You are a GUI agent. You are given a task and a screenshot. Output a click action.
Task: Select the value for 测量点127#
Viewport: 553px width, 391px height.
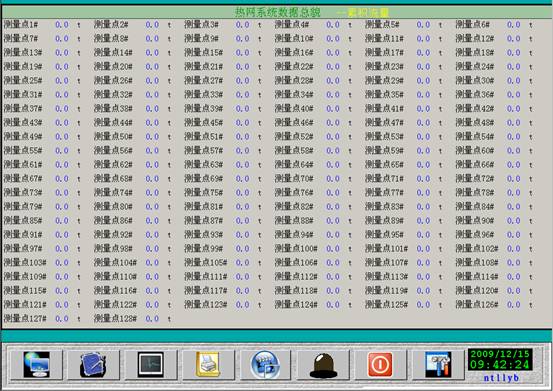coord(62,319)
